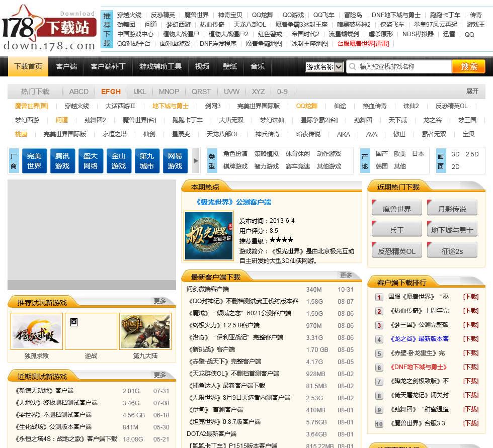Select the MNOP letter filter tab

169,92
